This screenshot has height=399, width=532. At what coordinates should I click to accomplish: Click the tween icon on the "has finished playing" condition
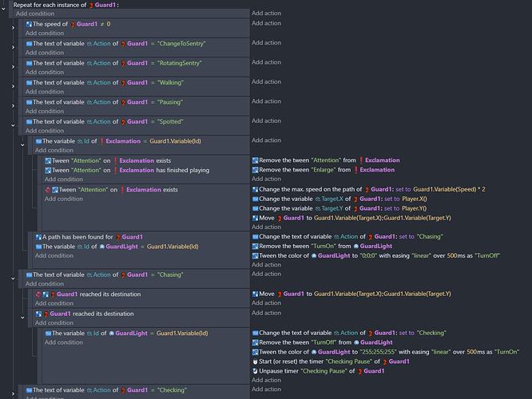(47, 169)
